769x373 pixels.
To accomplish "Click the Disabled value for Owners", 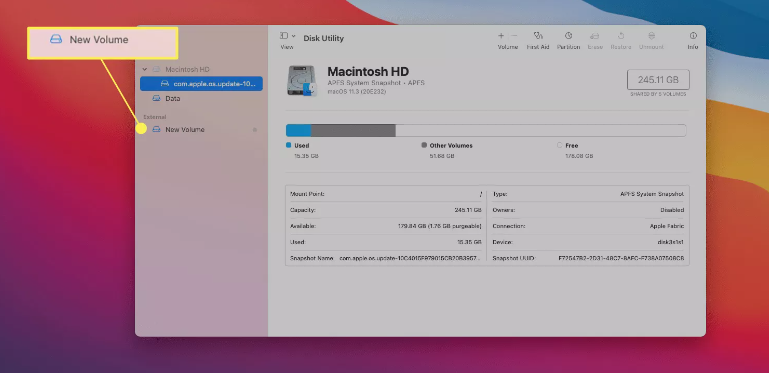I will coord(672,210).
